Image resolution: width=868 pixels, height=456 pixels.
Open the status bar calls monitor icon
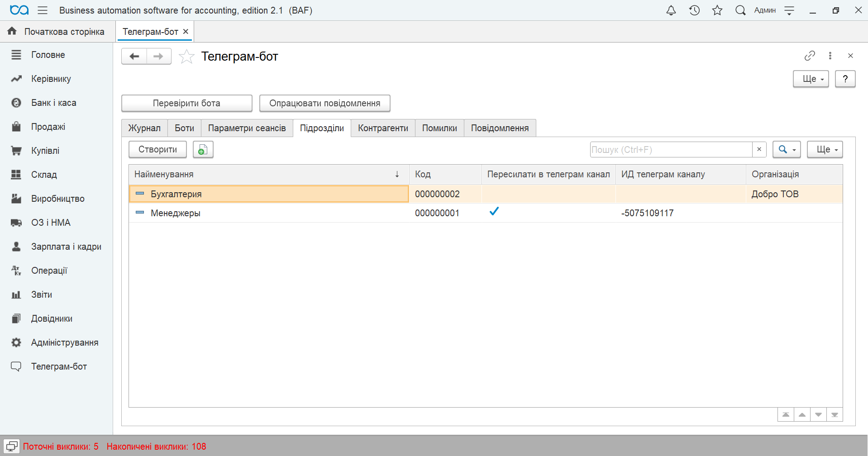point(12,446)
